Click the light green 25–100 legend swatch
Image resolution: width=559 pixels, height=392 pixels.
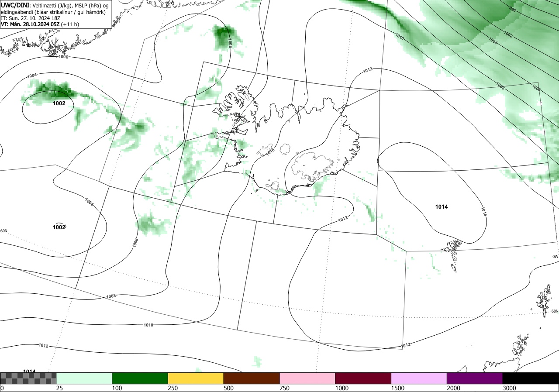pos(84,378)
